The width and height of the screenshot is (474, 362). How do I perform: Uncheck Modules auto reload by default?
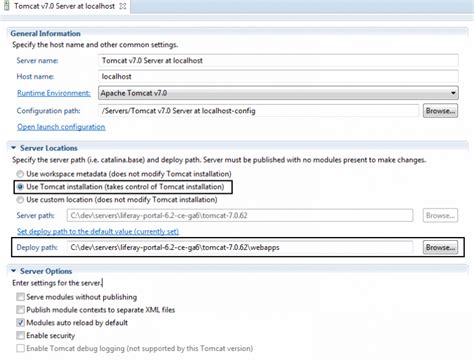20,323
